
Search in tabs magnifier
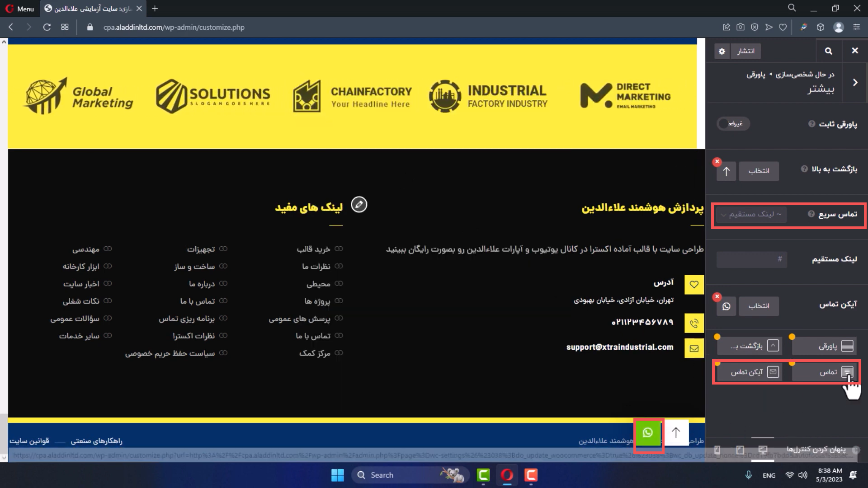(792, 8)
